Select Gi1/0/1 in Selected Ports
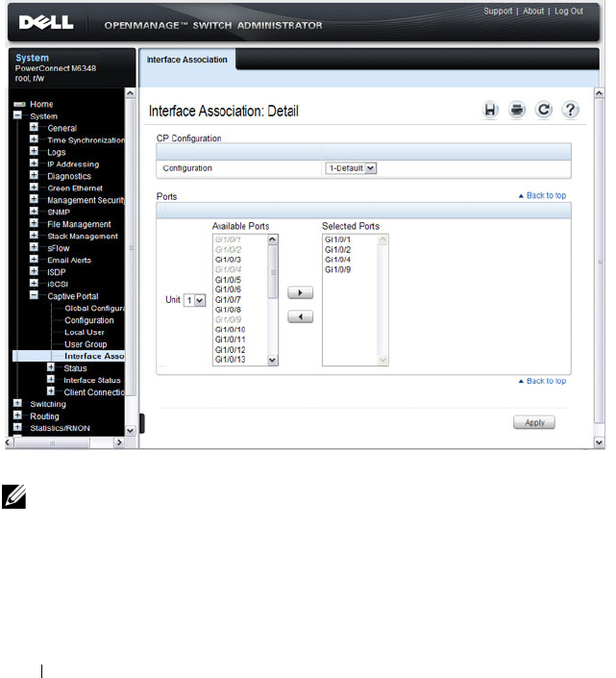Viewport: 616px width, 678px height. coord(338,239)
